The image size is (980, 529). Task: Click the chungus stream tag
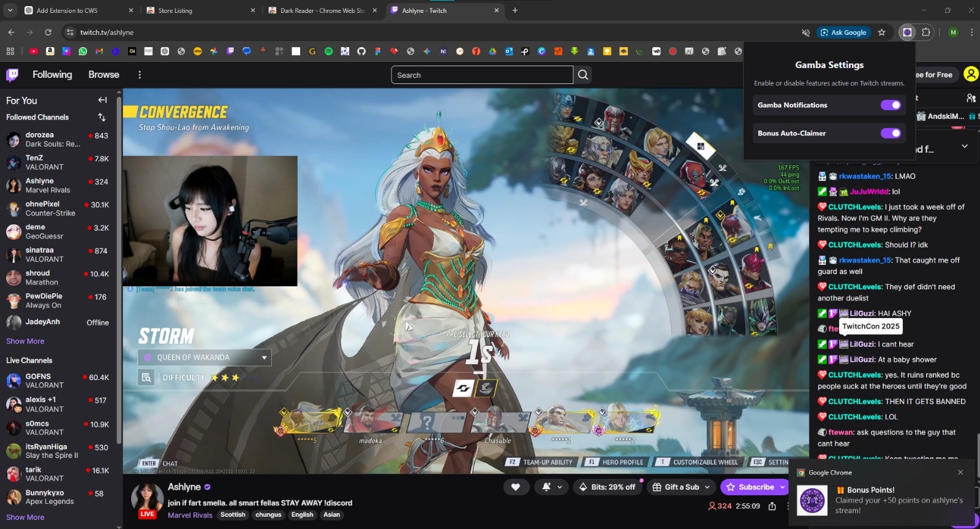[268, 515]
